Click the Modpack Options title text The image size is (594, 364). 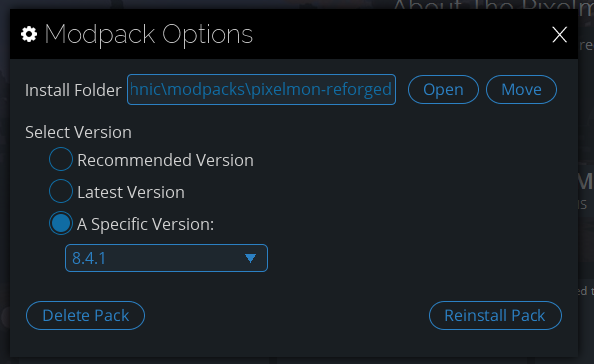tap(148, 35)
